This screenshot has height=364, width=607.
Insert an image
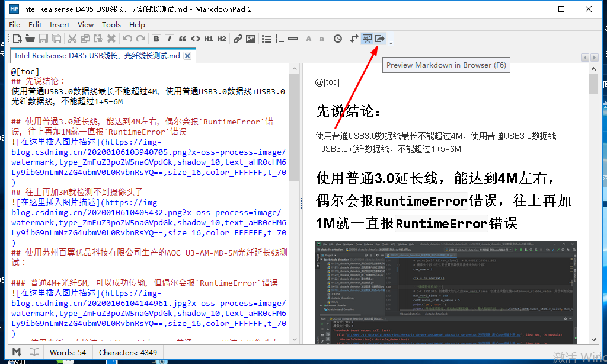[251, 39]
